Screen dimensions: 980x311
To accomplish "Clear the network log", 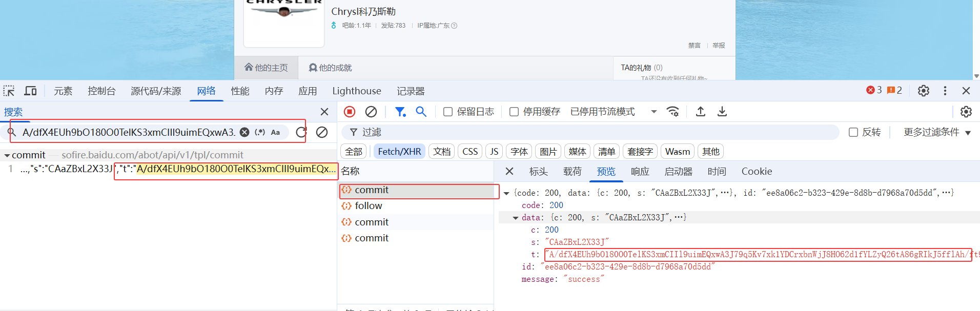I will (x=371, y=112).
